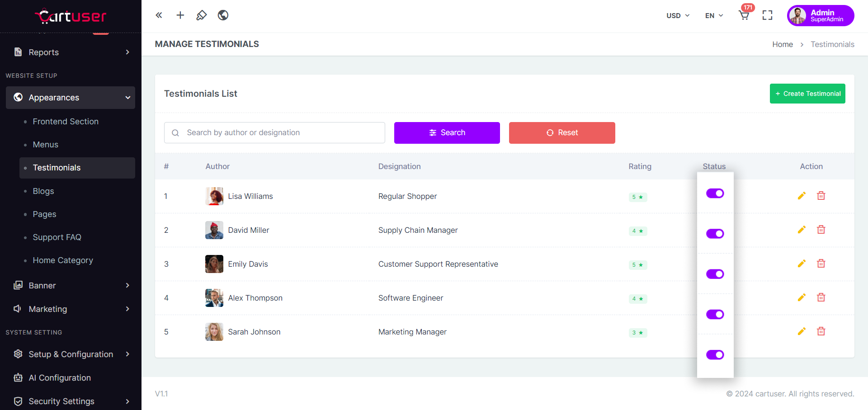Screen dimensions: 868x410
Task: Click the Create Testimonial button
Action: pyautogui.click(x=807, y=94)
